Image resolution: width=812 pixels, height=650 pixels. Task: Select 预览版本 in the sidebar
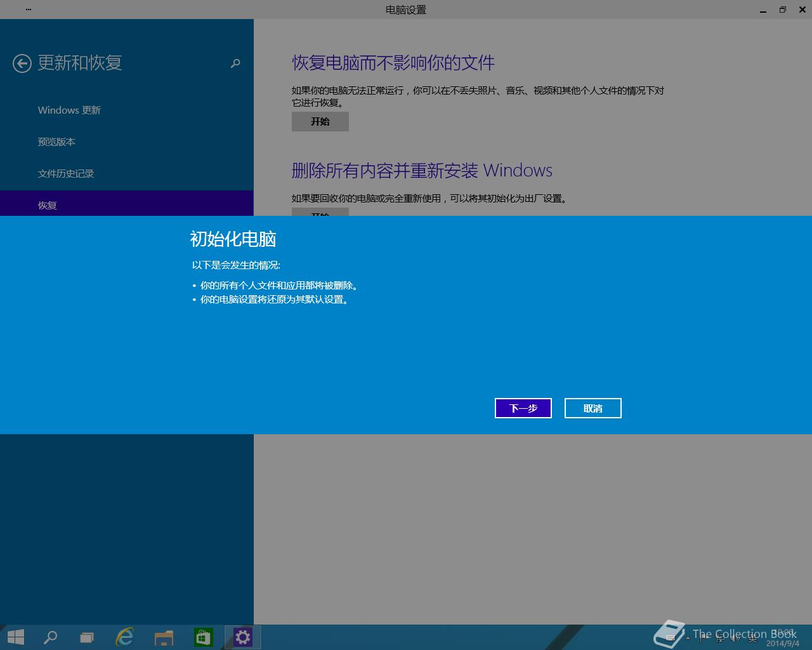56,142
